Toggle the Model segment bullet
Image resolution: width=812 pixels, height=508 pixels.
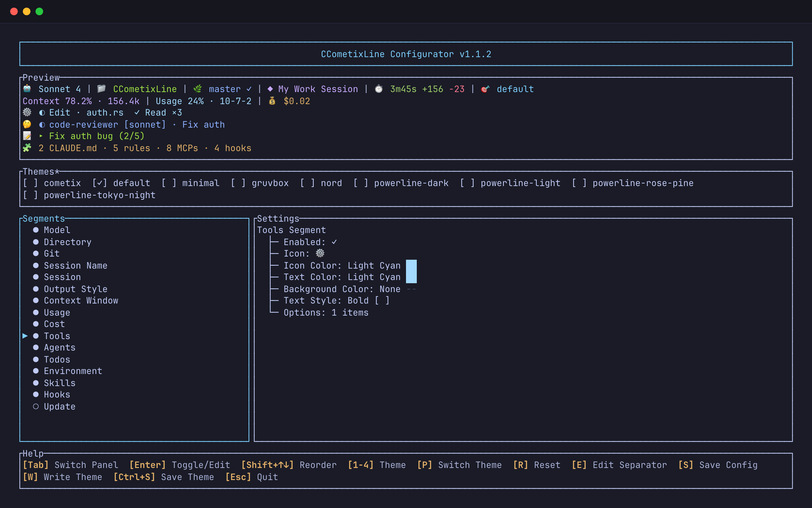coord(36,230)
